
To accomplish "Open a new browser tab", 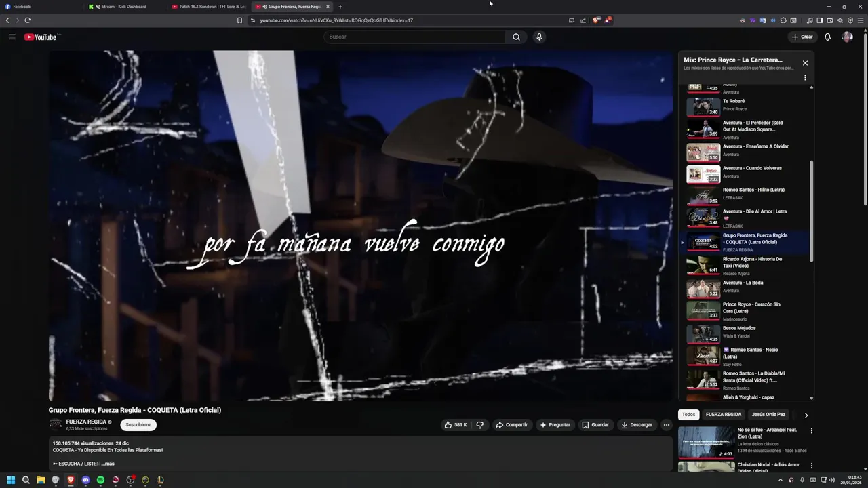I will tap(340, 7).
